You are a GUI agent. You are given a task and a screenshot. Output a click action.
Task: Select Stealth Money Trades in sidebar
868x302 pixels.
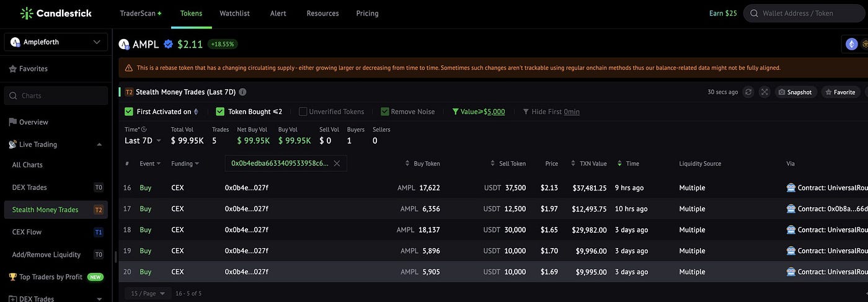(56, 210)
